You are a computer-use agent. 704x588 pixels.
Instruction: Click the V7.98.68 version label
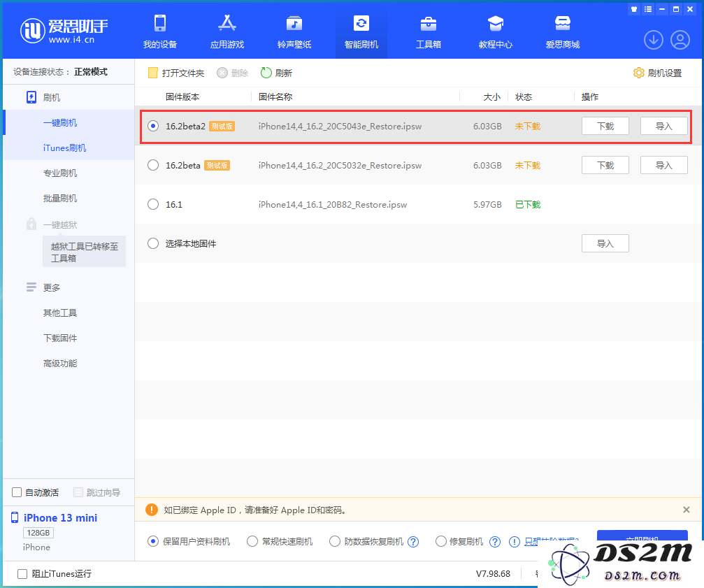(x=493, y=573)
